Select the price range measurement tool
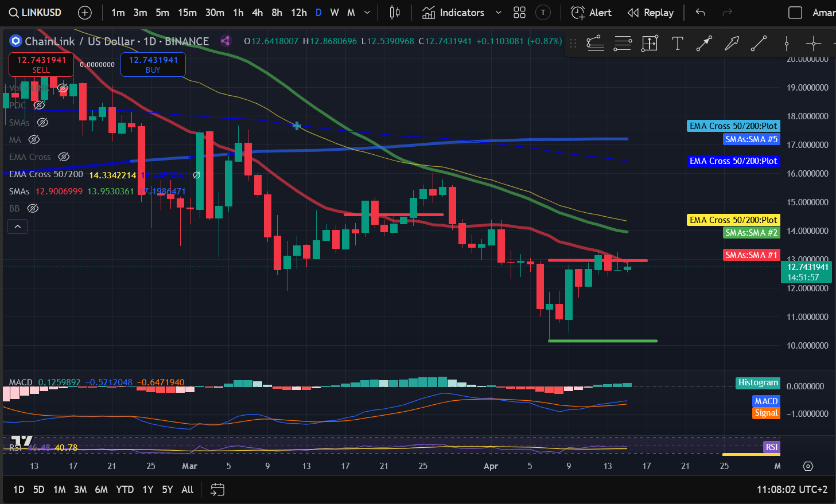Screen dimensions: 836x504 pos(650,43)
